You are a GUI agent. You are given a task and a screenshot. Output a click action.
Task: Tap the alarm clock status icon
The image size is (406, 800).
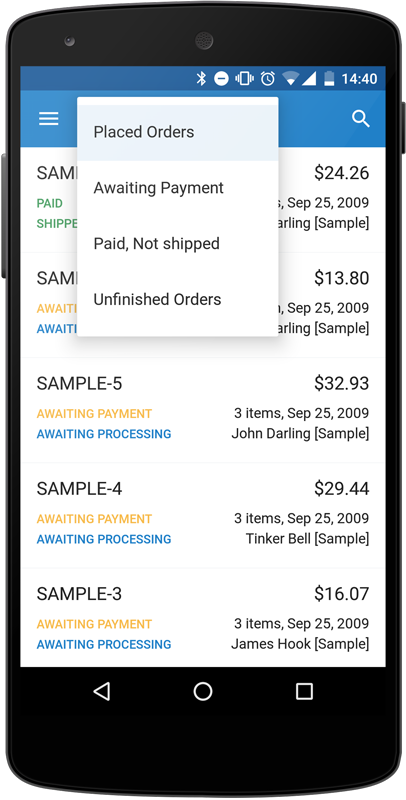pos(268,79)
